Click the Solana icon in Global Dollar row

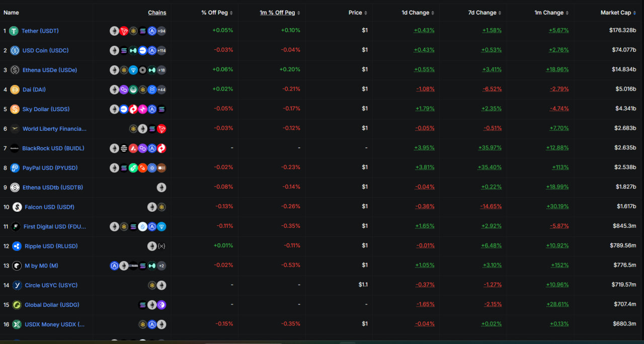143,305
